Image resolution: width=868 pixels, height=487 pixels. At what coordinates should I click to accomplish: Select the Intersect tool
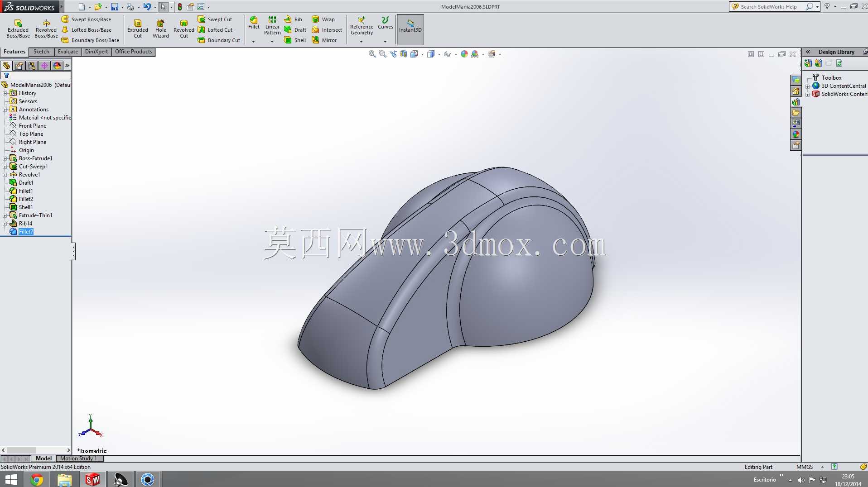(327, 30)
